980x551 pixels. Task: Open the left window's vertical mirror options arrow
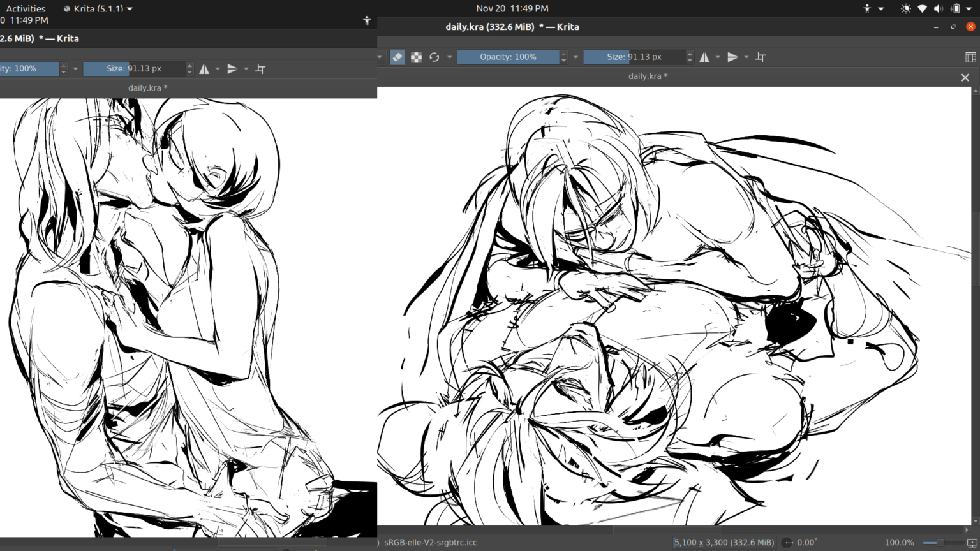[246, 69]
